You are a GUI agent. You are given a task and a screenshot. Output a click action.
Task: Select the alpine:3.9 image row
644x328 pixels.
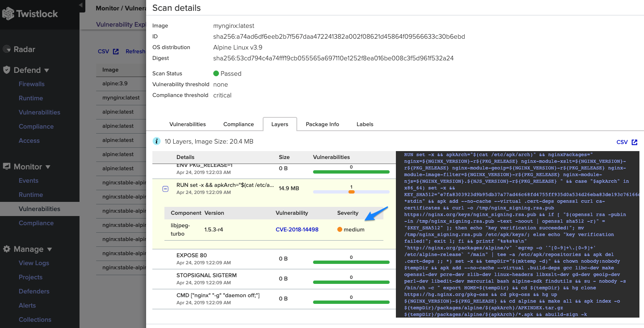click(121, 84)
